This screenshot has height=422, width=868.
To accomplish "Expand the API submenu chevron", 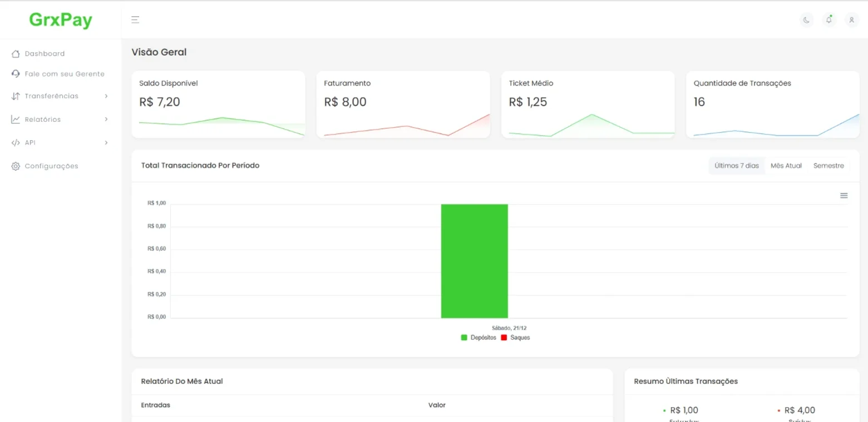I will tap(106, 143).
